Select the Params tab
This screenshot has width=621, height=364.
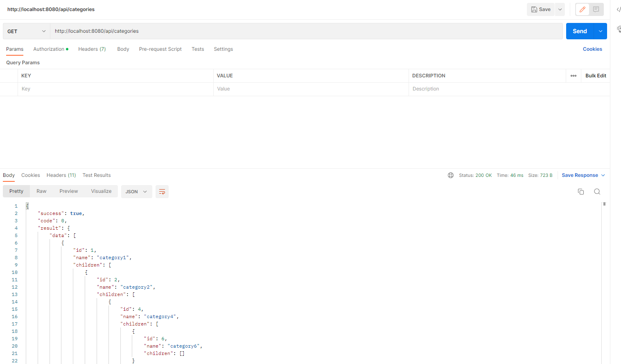(15, 49)
